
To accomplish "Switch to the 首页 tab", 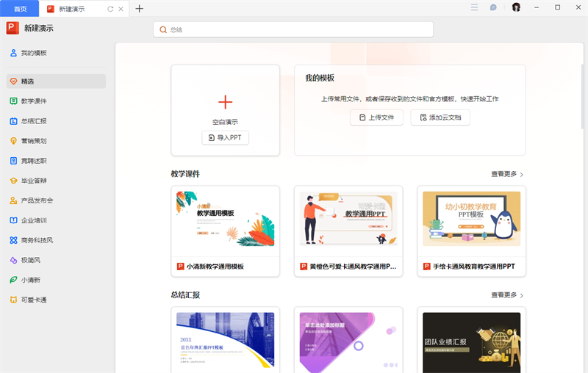I will [20, 9].
